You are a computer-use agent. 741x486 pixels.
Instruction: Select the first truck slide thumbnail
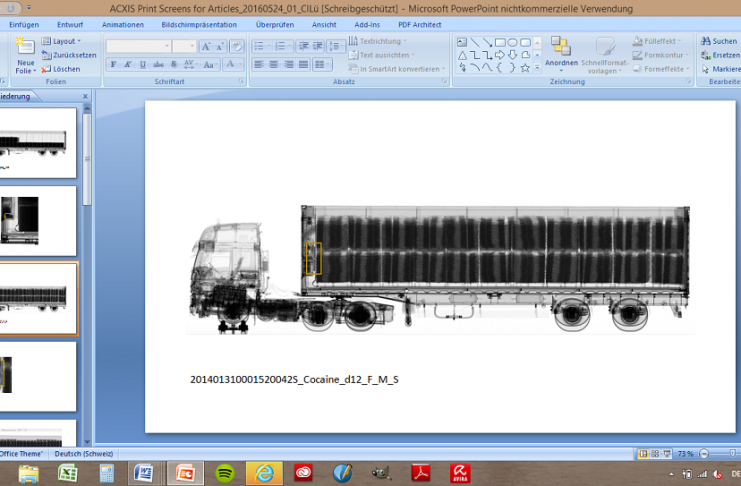[x=37, y=143]
